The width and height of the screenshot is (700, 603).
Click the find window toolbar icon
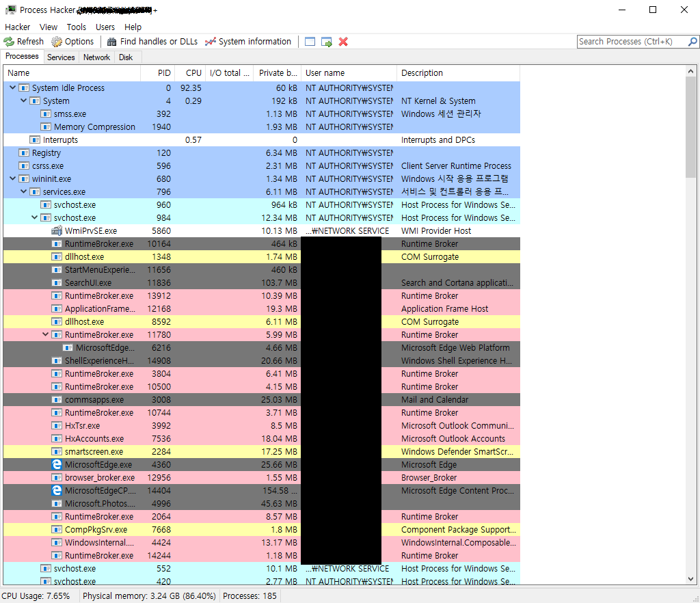pyautogui.click(x=310, y=42)
